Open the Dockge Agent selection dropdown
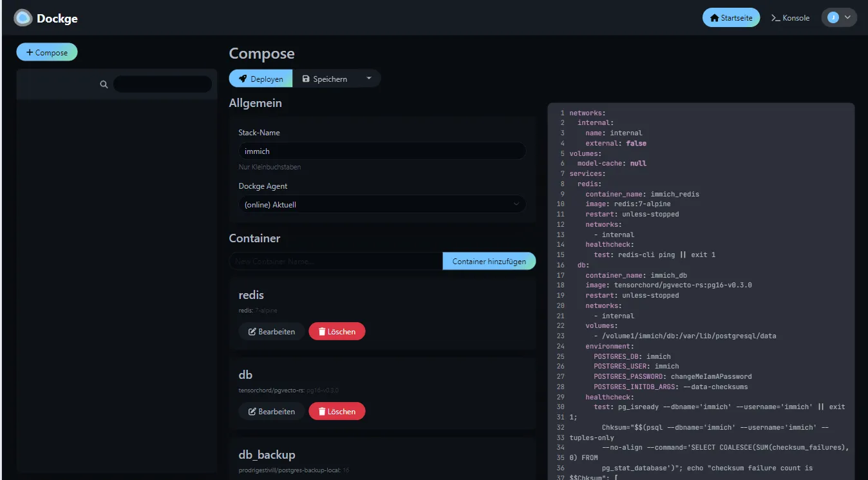868x480 pixels. point(382,204)
